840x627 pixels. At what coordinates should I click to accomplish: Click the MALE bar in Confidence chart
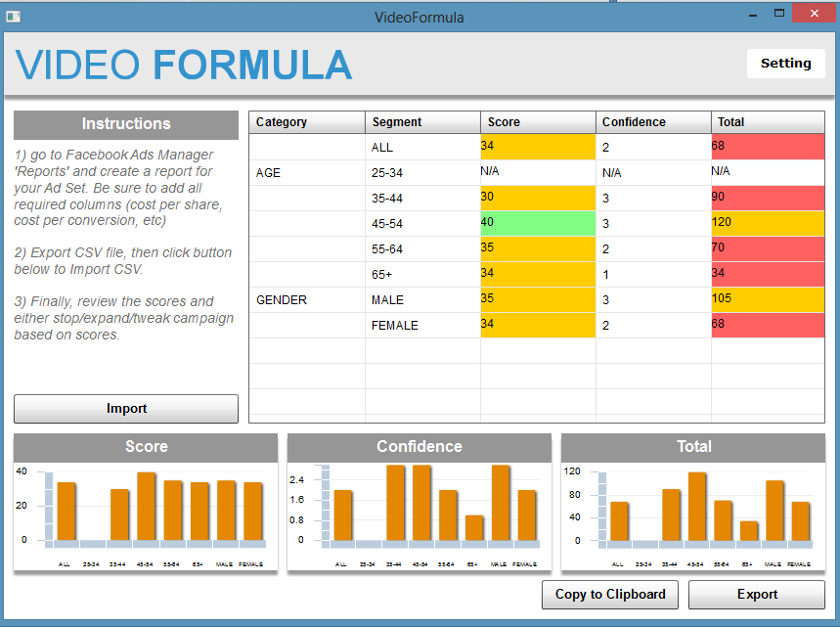pyautogui.click(x=501, y=503)
